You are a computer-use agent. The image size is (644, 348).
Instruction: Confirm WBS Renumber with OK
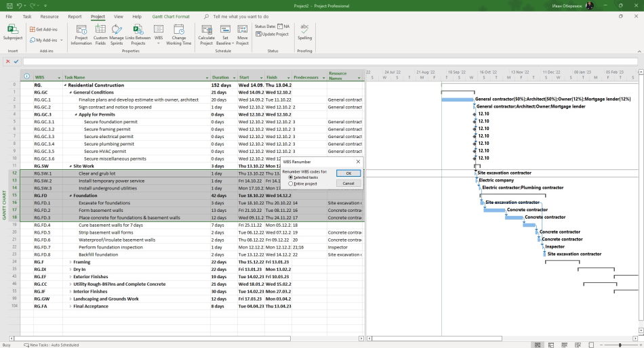pos(348,173)
